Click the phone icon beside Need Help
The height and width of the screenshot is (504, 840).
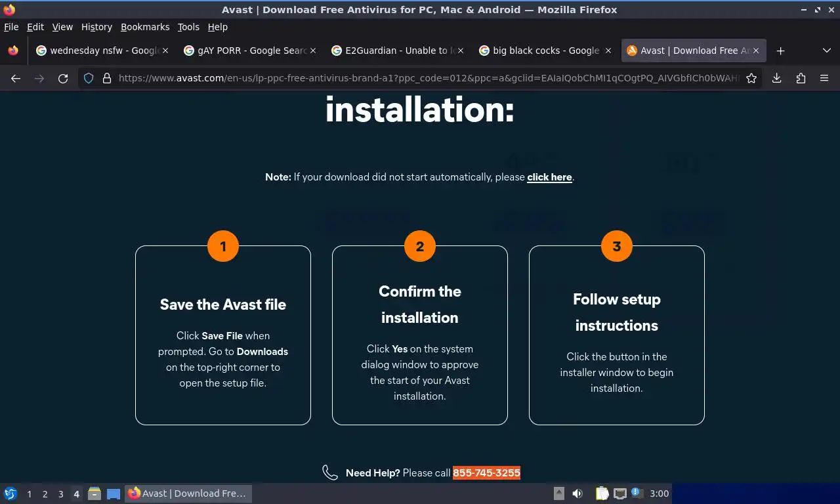point(329,472)
